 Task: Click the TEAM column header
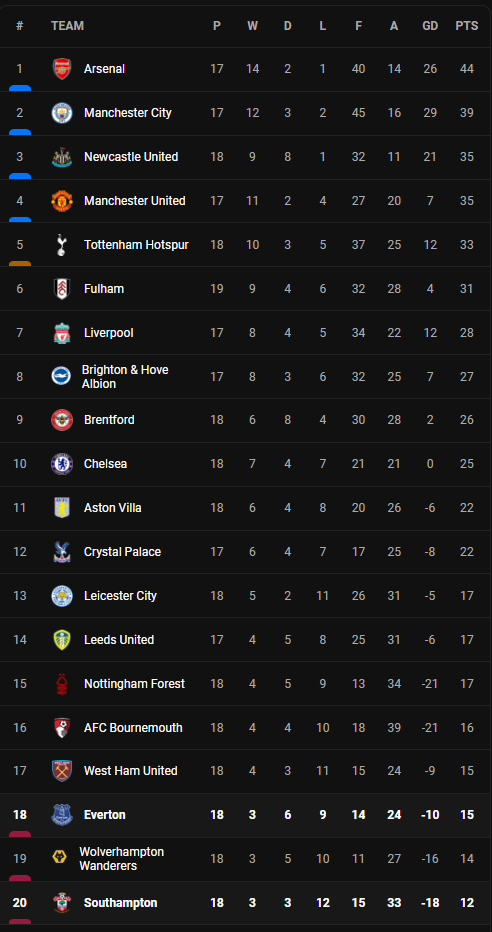point(67,26)
